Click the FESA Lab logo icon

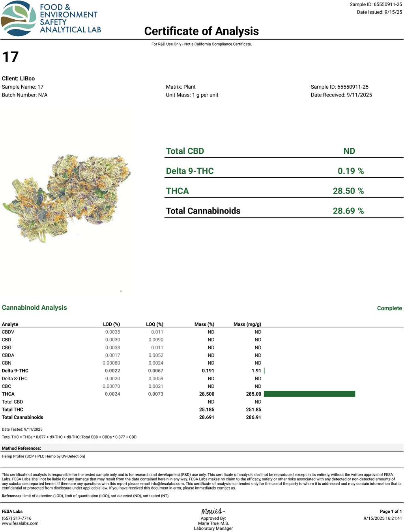[x=18, y=19]
